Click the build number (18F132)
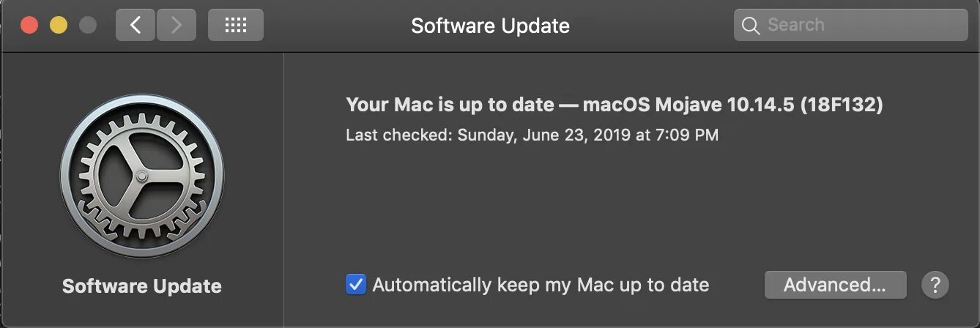This screenshot has width=980, height=328. click(x=842, y=105)
